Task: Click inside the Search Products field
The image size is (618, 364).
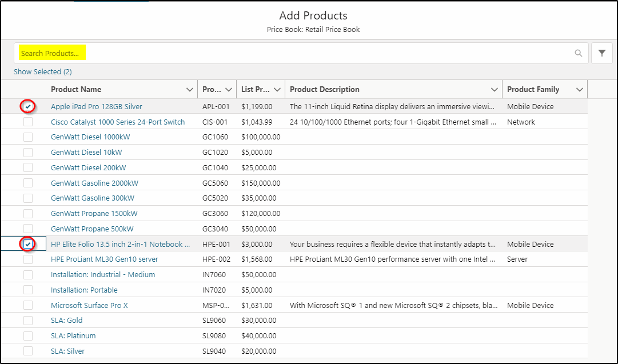Action: 172,53
